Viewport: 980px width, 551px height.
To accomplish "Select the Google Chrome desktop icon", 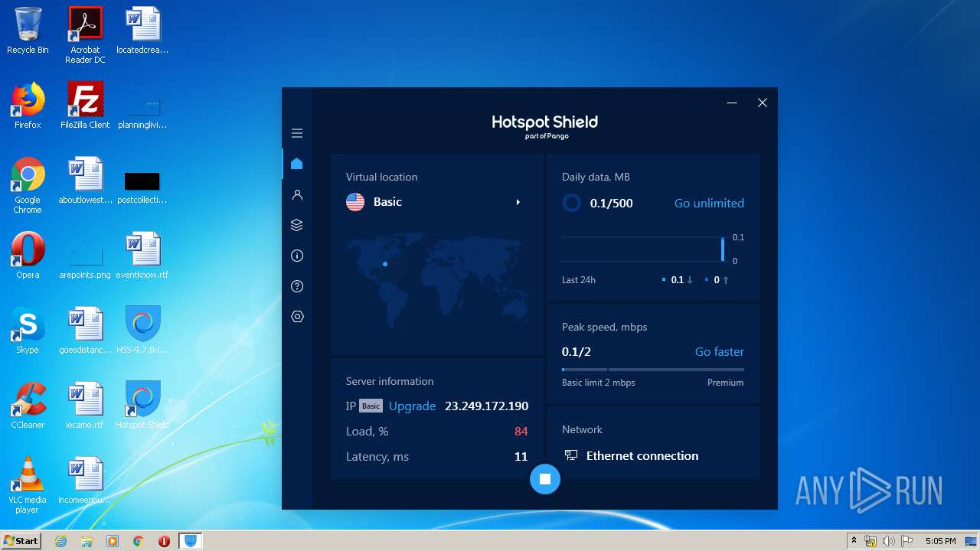I will [28, 185].
